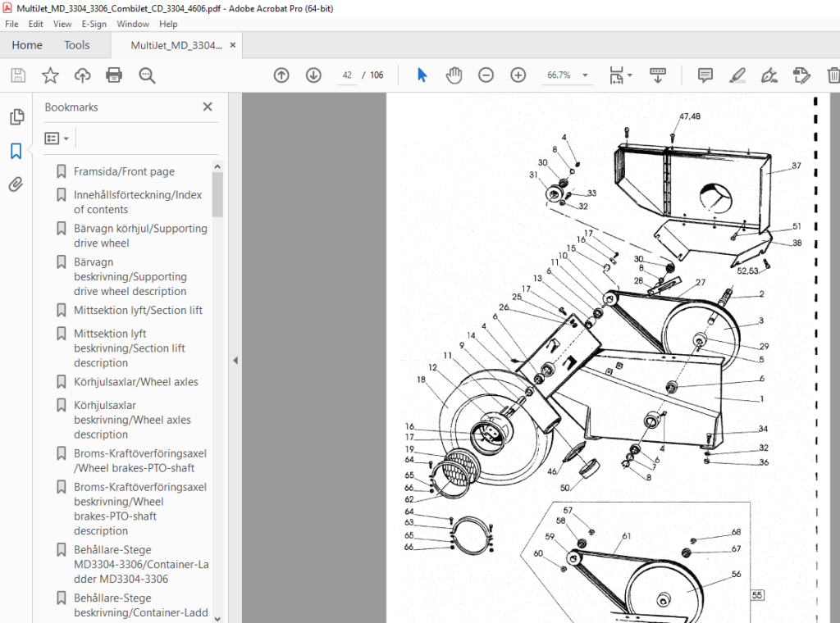Click the zoom in plus icon
The image size is (840, 623).
[x=518, y=75]
